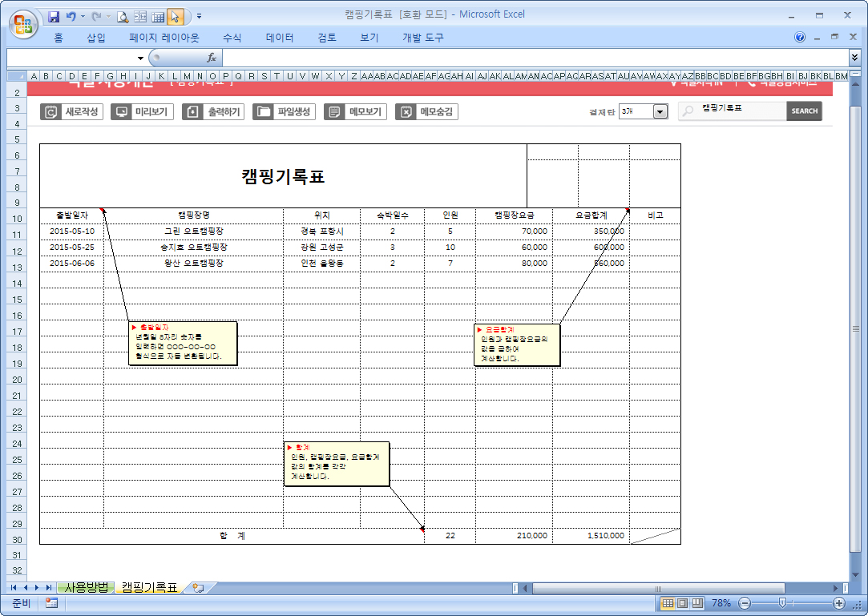This screenshot has width=868, height=616.
Task: Switch to the 캠핑기록표 sheet tab
Action: [x=149, y=587]
